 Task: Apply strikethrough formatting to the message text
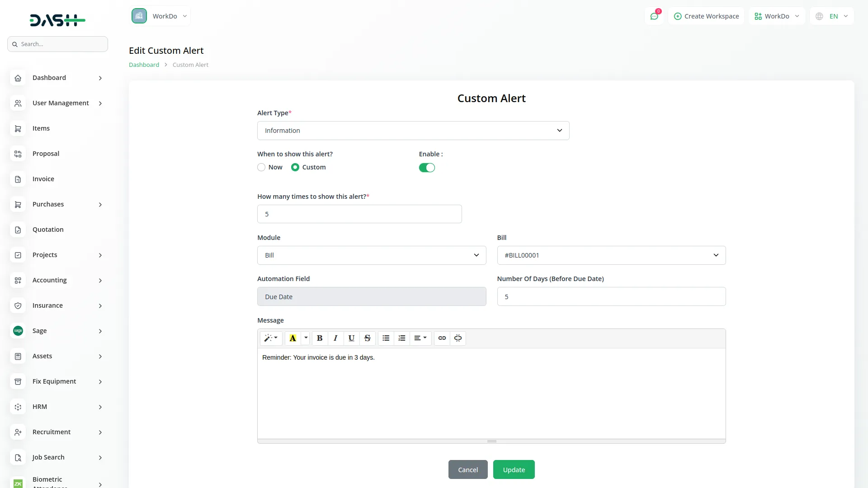click(368, 338)
